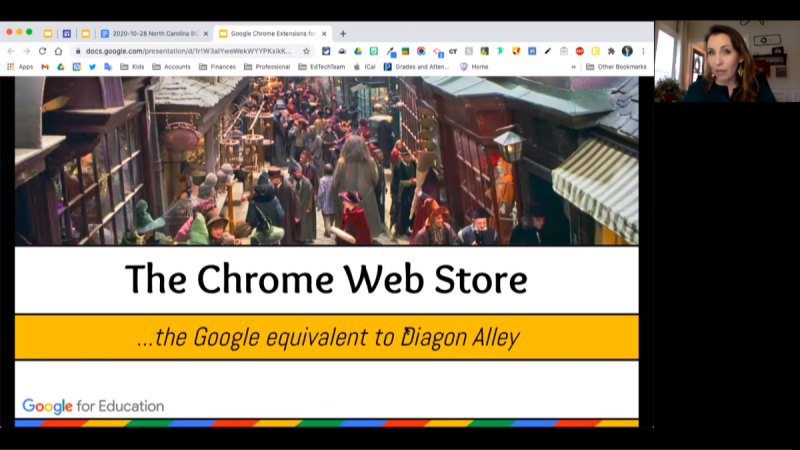Click the title The Chrome Web Store
This screenshot has height=450, width=800.
(x=327, y=279)
